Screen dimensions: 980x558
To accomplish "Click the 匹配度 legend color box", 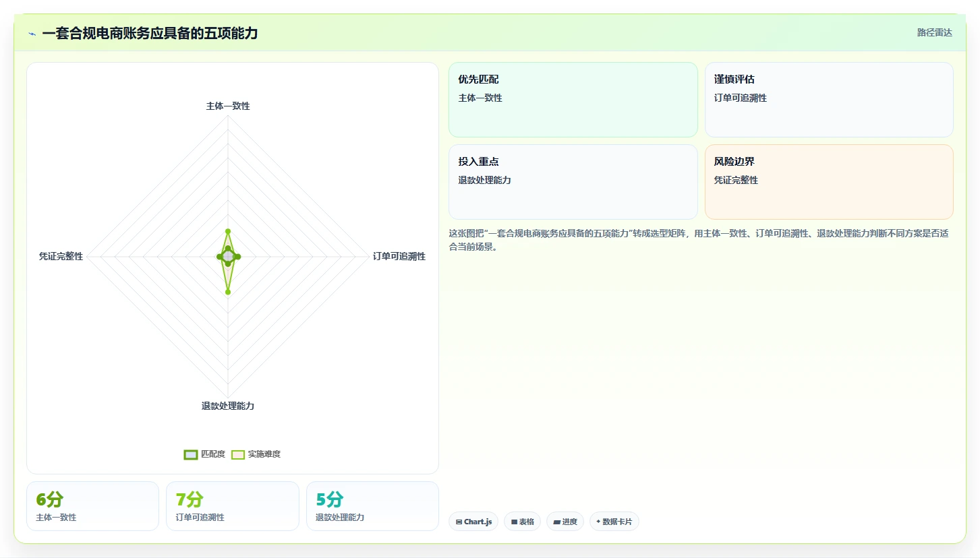I will click(191, 454).
